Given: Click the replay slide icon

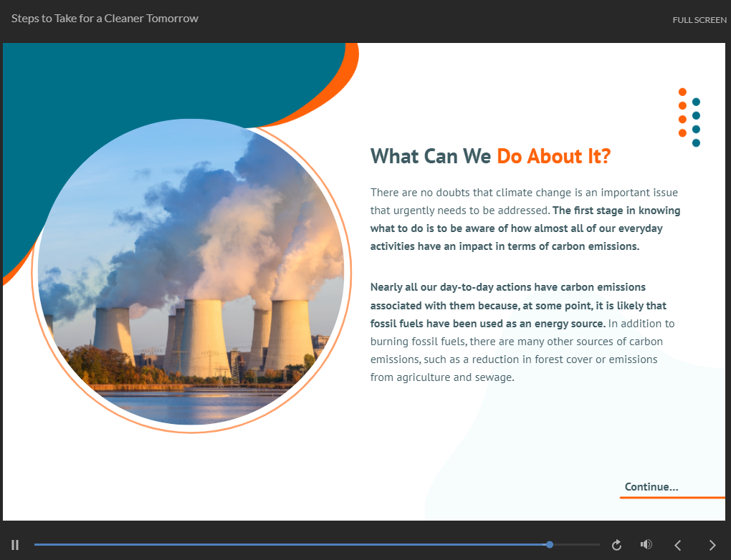Looking at the screenshot, I should [616, 545].
